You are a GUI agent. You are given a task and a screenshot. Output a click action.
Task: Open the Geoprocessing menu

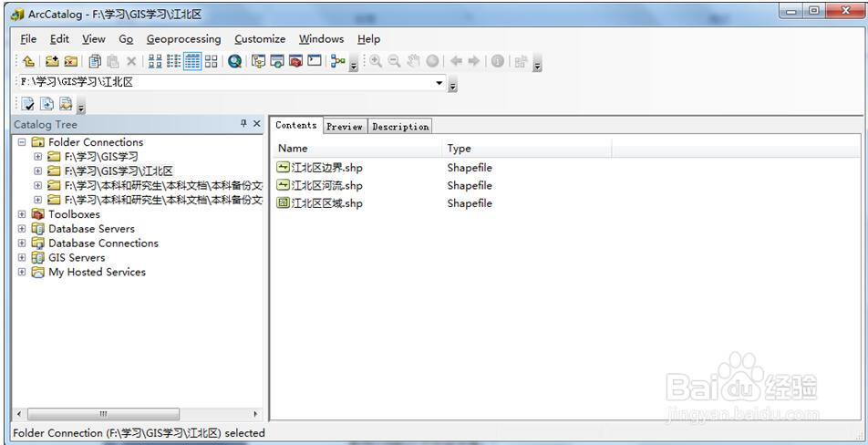click(x=184, y=39)
